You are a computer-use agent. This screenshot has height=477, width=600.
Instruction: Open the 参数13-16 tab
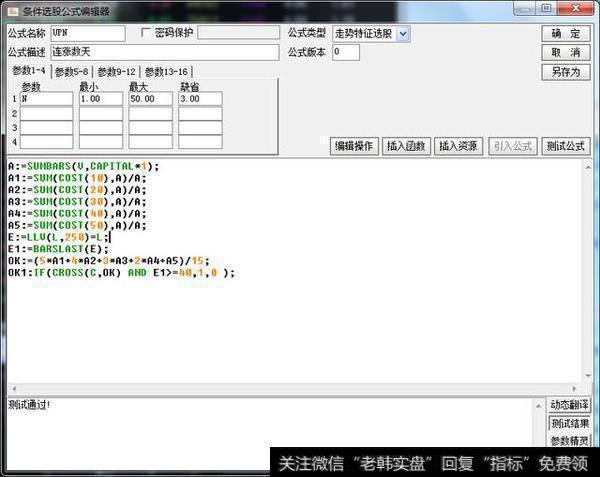[166, 72]
